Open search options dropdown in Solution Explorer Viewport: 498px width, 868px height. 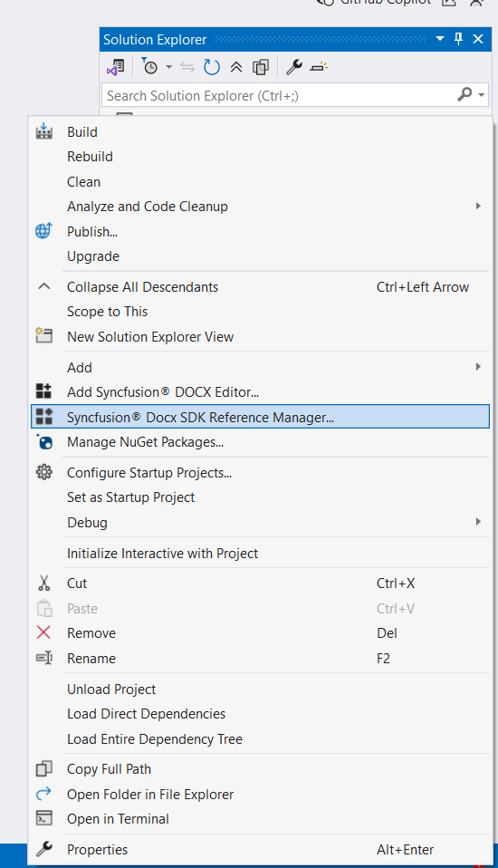coord(482,95)
